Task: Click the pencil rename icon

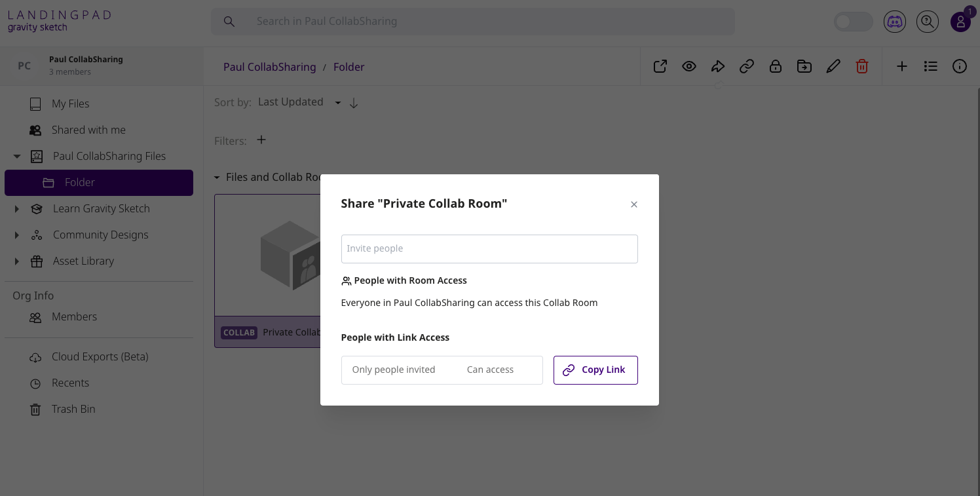Action: (x=833, y=66)
